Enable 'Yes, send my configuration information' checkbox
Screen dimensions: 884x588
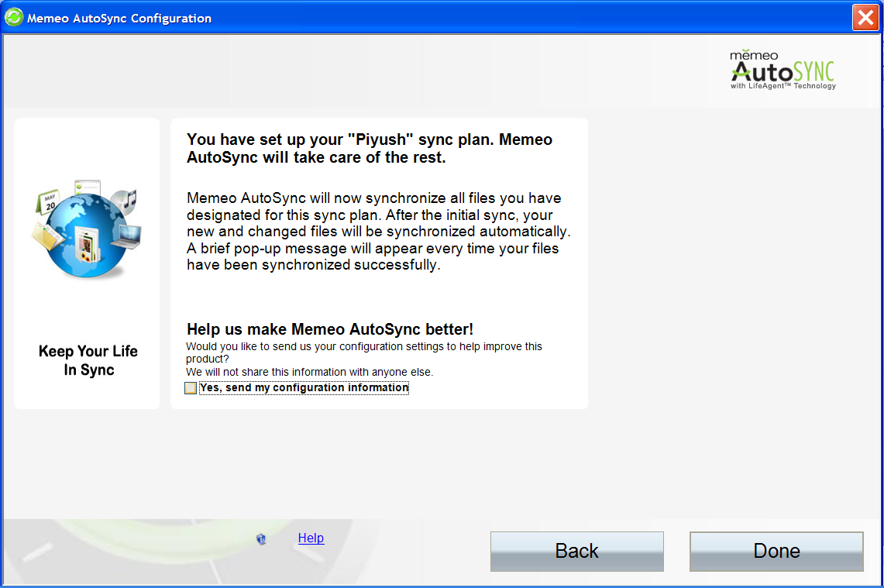coord(191,388)
